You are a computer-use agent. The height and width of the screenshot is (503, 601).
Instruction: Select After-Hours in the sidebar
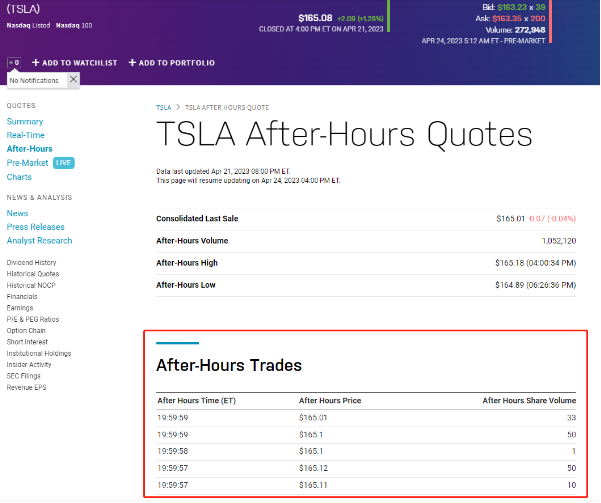click(29, 148)
